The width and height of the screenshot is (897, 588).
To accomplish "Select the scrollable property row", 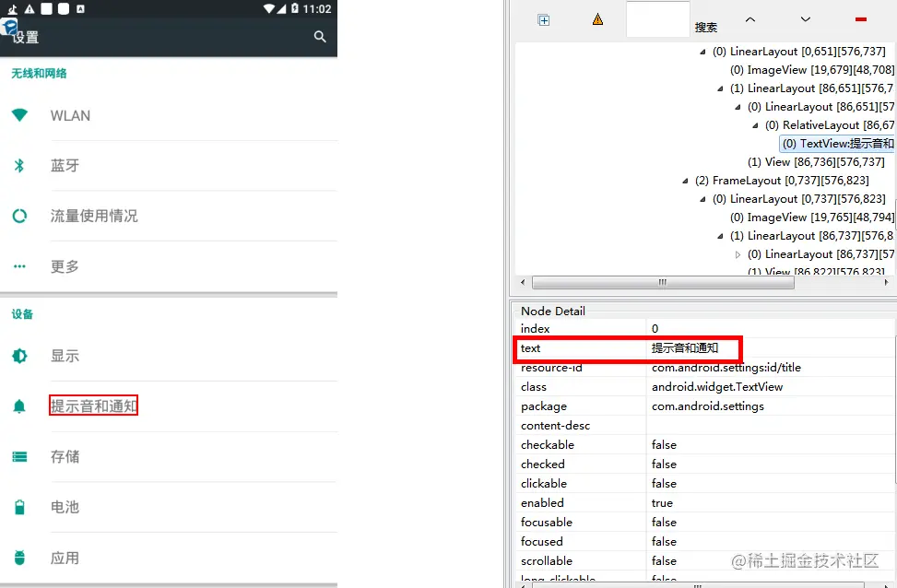I will pos(704,560).
